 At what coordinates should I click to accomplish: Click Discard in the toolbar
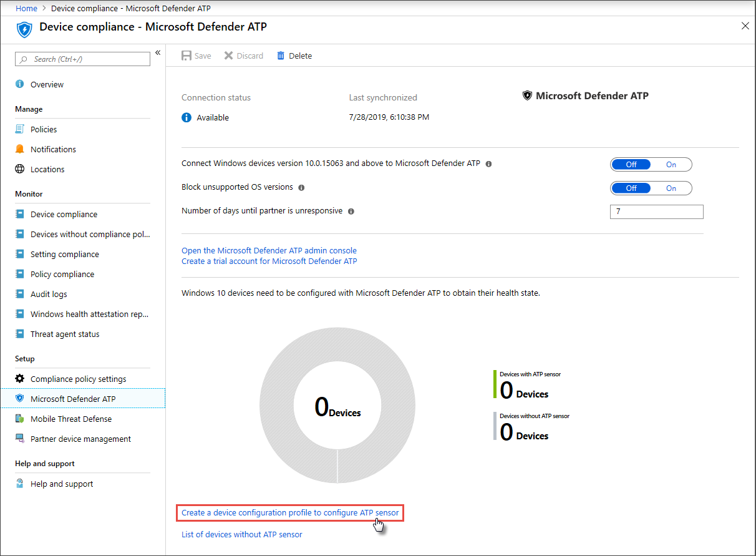coord(244,56)
